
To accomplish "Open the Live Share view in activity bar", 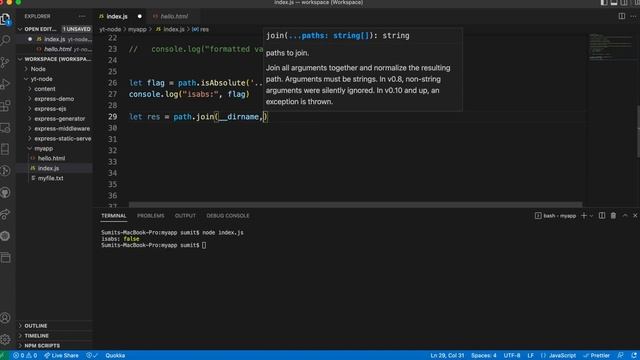I will 6,214.
